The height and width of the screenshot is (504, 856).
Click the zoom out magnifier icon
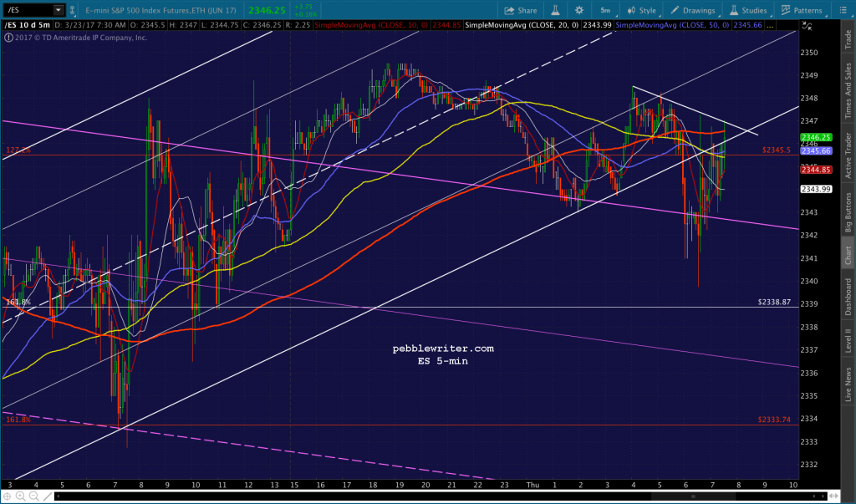point(33,496)
